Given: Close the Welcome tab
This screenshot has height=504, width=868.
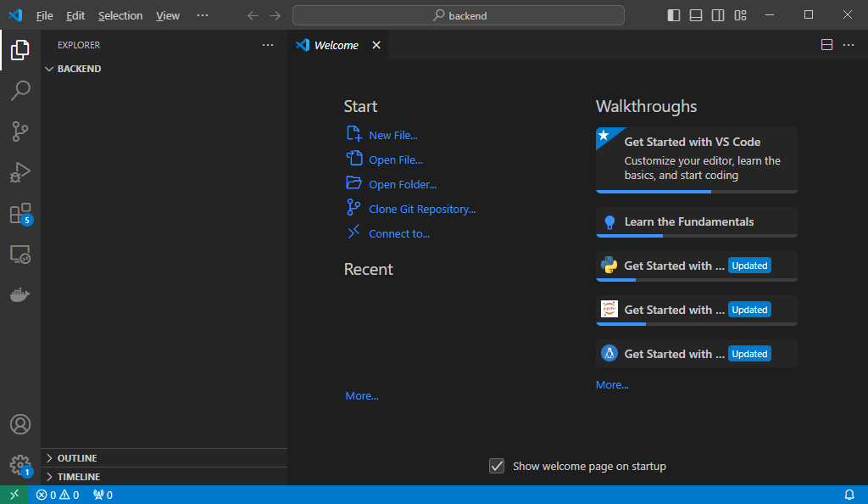Looking at the screenshot, I should coord(376,45).
